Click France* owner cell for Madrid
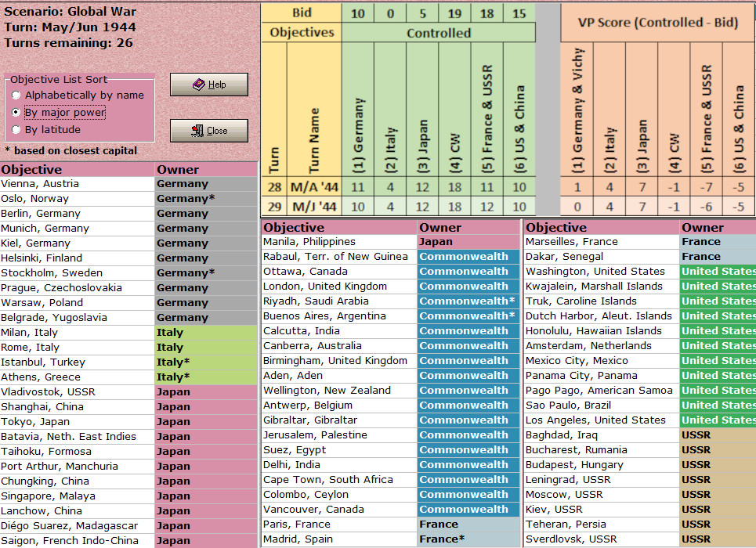This screenshot has width=756, height=548. click(468, 539)
